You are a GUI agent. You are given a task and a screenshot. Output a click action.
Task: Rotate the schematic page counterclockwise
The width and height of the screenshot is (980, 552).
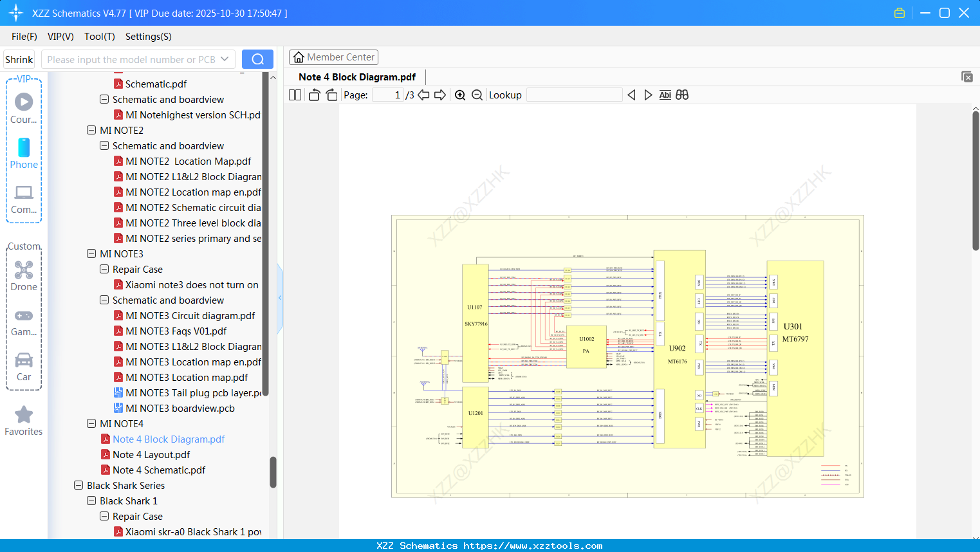point(313,94)
